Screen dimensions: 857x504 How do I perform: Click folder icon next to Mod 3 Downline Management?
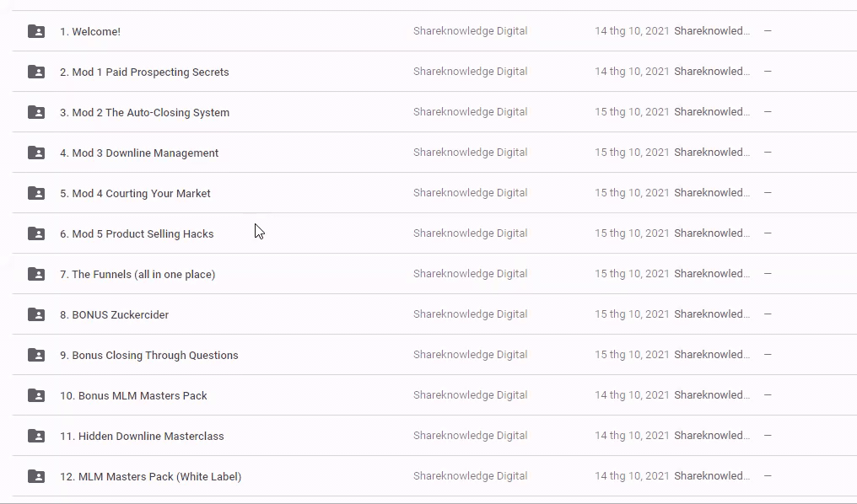click(x=36, y=153)
